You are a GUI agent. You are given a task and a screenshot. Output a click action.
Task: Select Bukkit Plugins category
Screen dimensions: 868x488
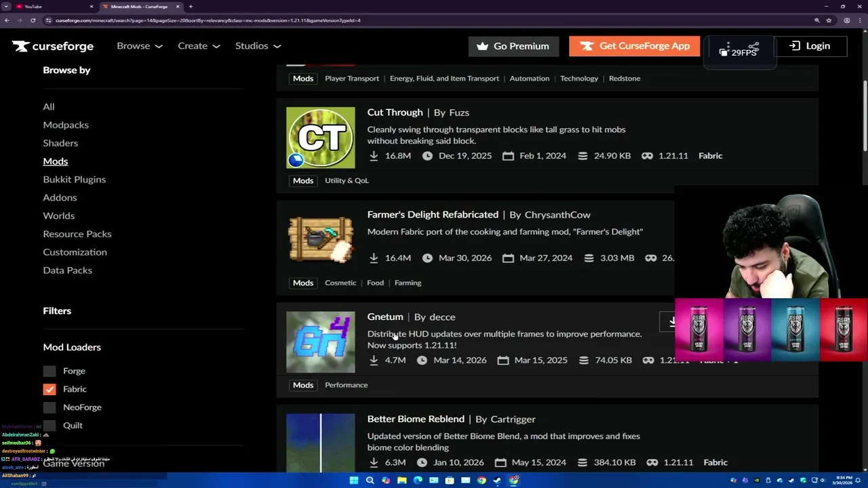[x=75, y=180]
